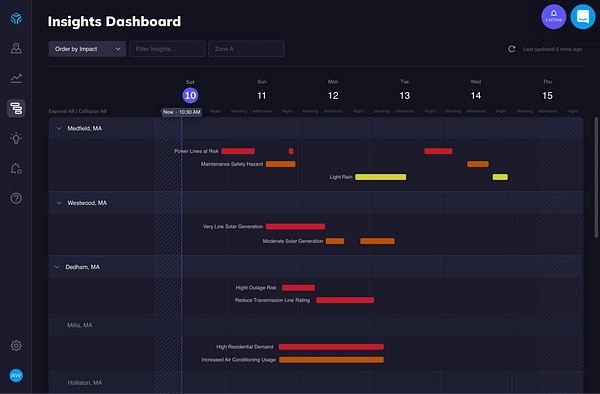600x394 pixels.
Task: Click the Filter Insights input field
Action: [x=167, y=49]
